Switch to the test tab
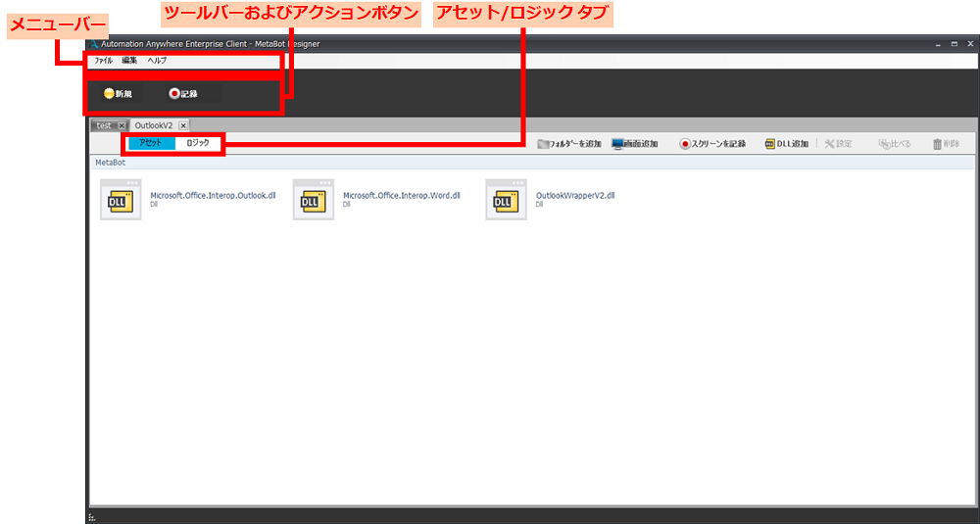The image size is (980, 524). (x=104, y=125)
